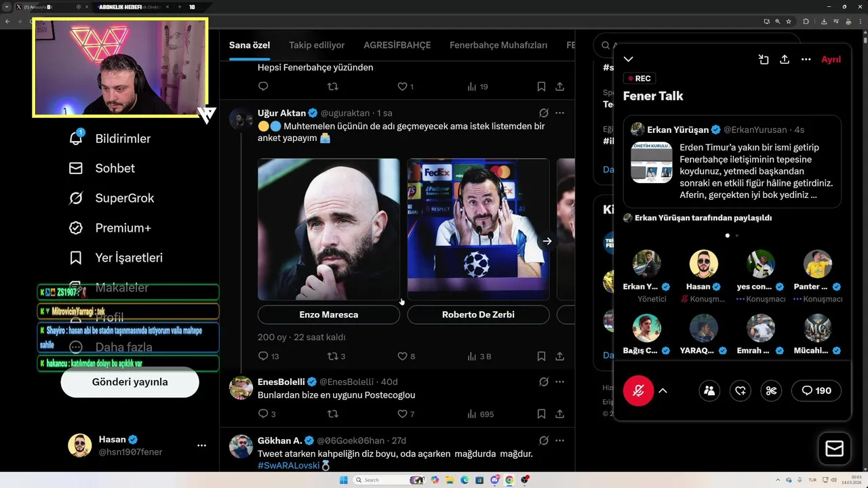The image size is (868, 488).
Task: Send a heart reaction in space
Action: (741, 390)
